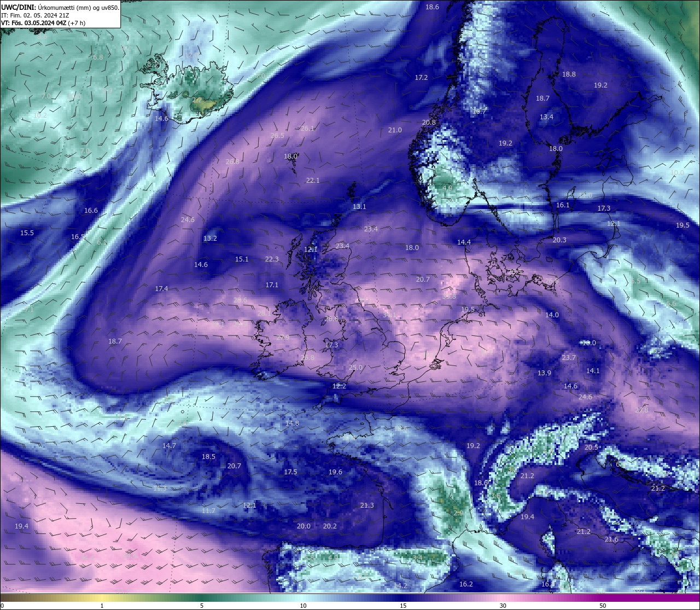Click the map value '16.1'
The width and height of the screenshot is (700, 610).
pyautogui.click(x=563, y=205)
